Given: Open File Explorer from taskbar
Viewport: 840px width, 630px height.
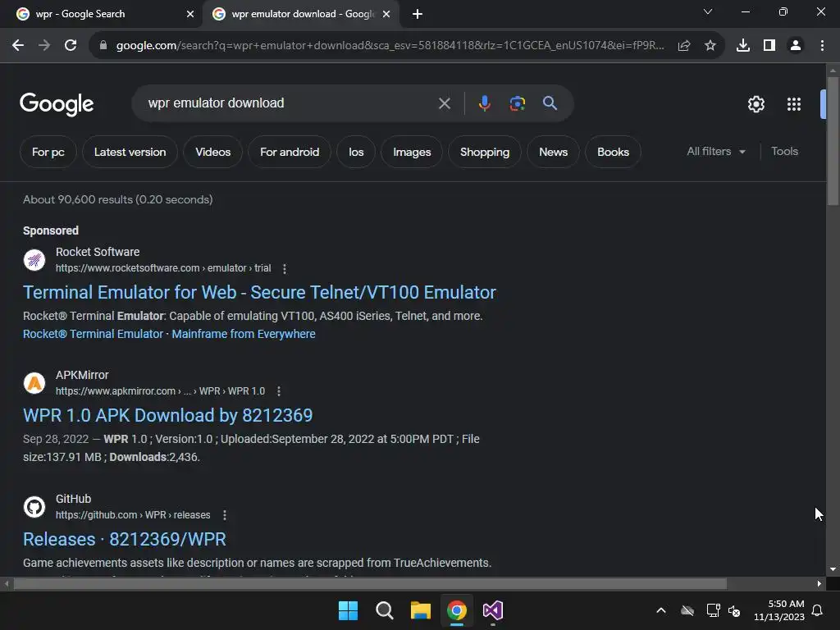Looking at the screenshot, I should [421, 610].
